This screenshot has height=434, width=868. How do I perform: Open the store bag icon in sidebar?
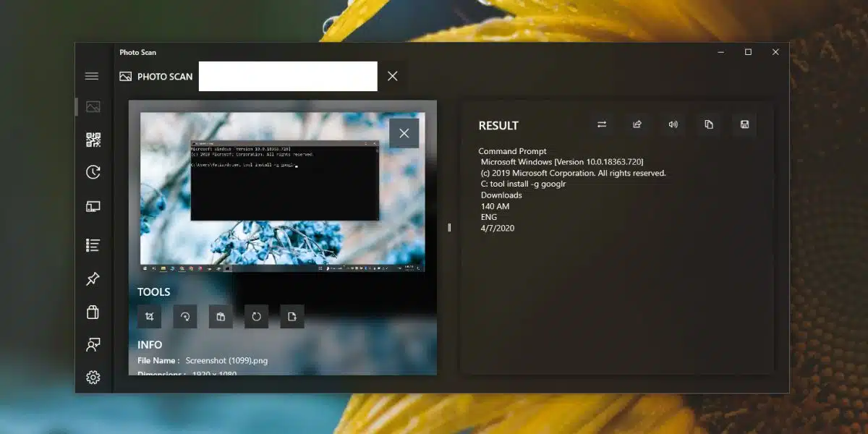pyautogui.click(x=93, y=312)
